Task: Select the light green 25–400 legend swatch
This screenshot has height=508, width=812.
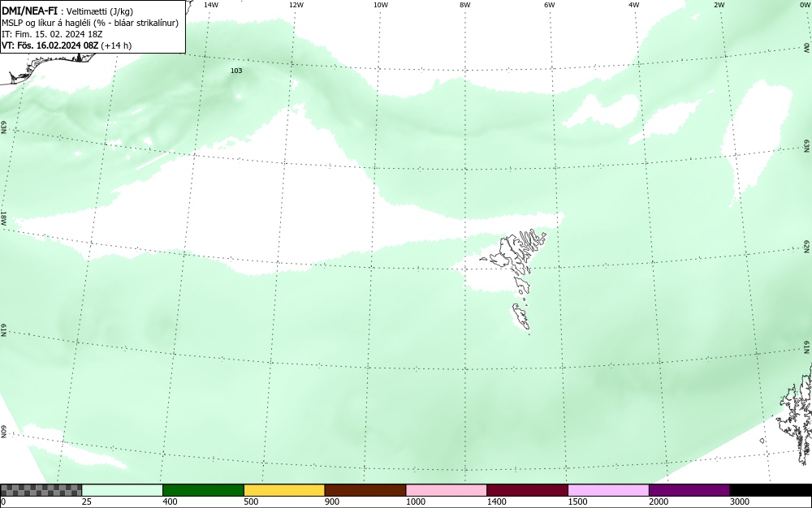Action: [x=123, y=490]
